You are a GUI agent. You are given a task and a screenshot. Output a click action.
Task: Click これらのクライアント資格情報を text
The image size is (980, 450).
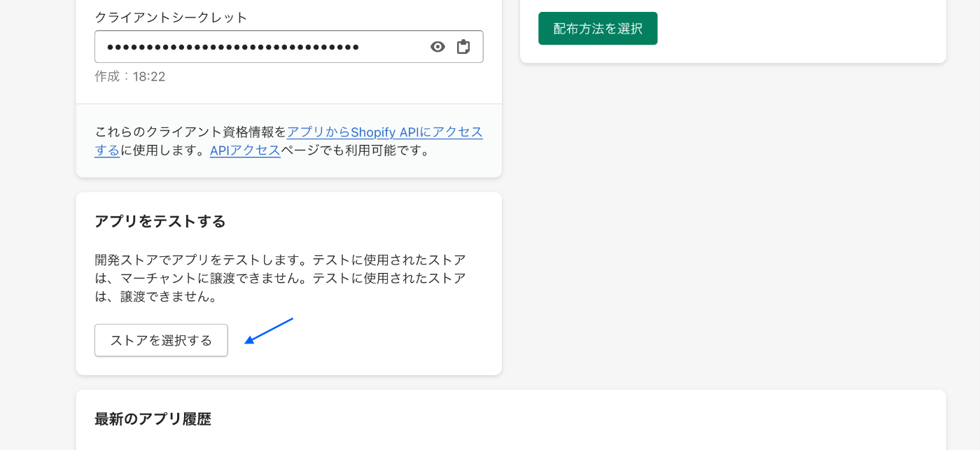190,132
